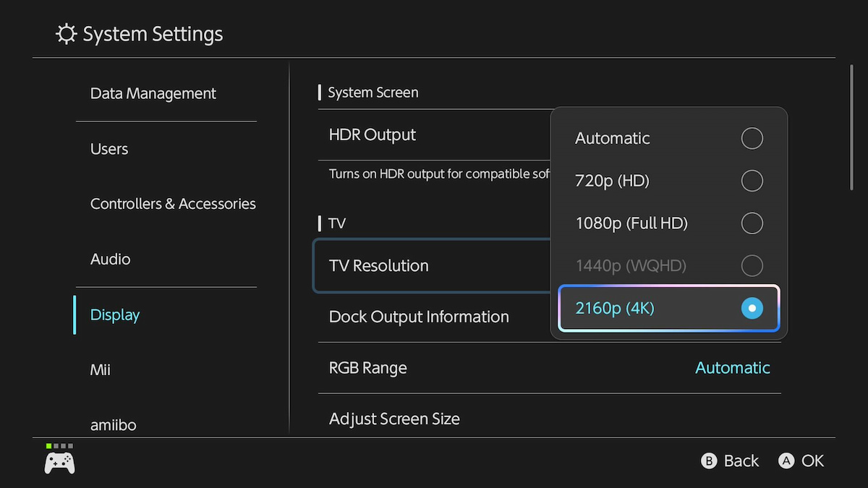Change the RGB Range Automatic value

click(732, 368)
